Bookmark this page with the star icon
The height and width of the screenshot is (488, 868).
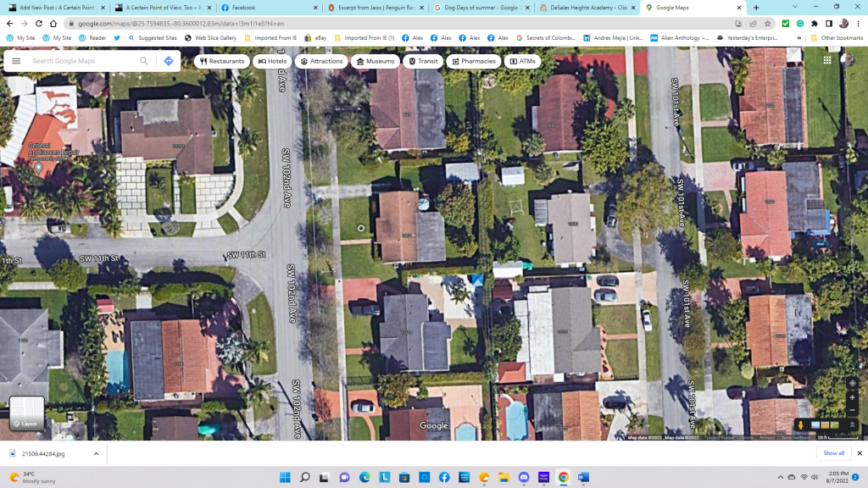coord(768,24)
